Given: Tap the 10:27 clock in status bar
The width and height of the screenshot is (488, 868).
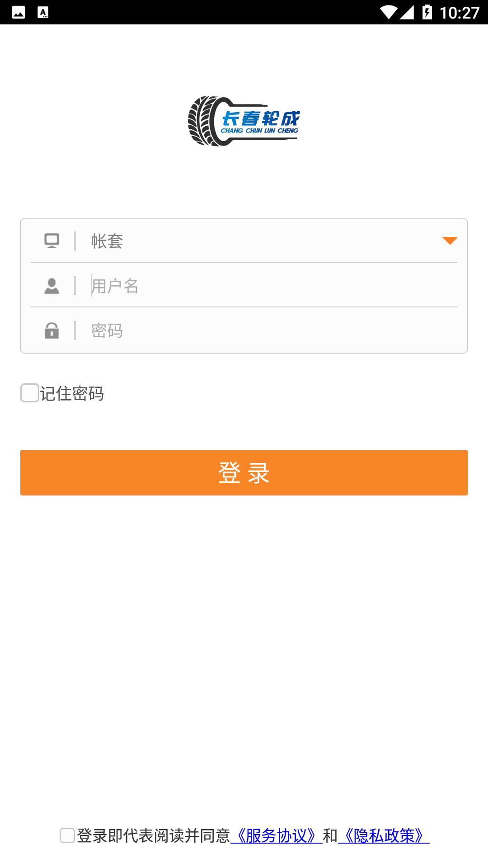Looking at the screenshot, I should (x=459, y=12).
